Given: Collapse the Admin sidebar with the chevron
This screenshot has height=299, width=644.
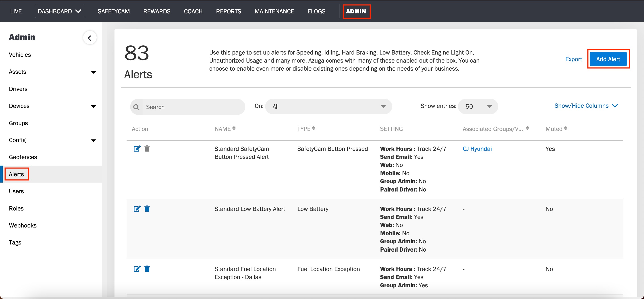Looking at the screenshot, I should coord(90,38).
